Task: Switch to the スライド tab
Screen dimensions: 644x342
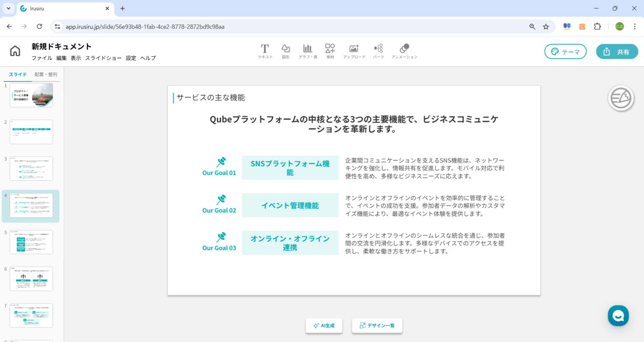Action: (18, 75)
